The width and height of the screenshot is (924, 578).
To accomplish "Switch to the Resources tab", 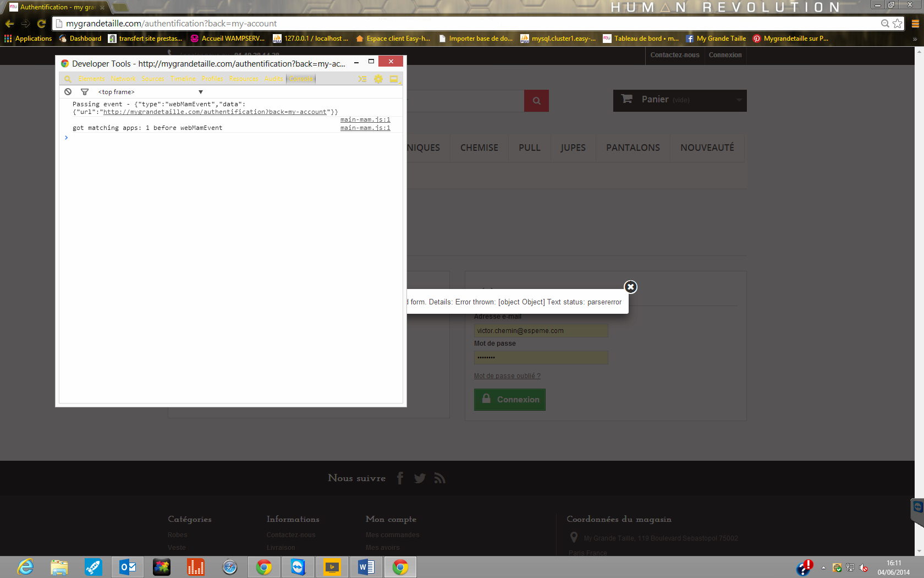I will point(244,79).
